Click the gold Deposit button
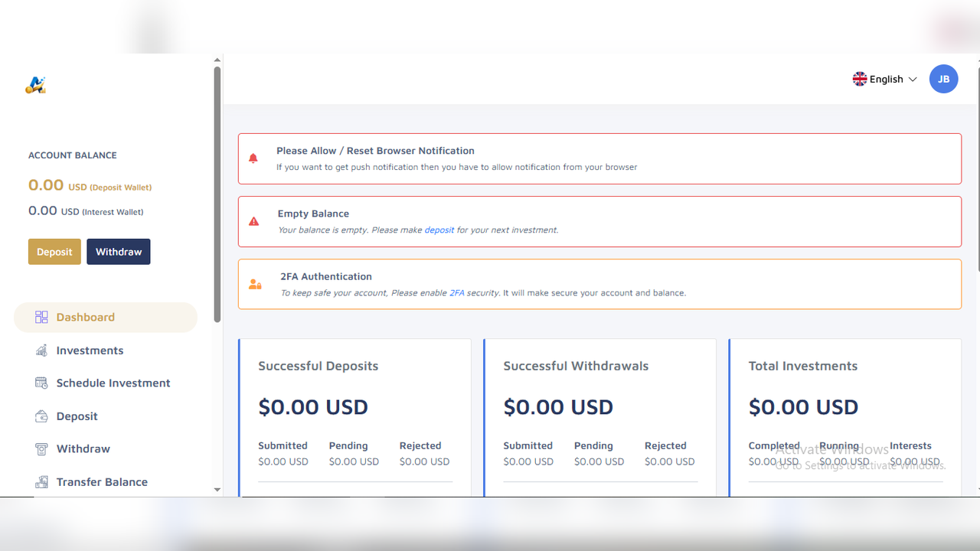The width and height of the screenshot is (980, 551). pyautogui.click(x=54, y=252)
